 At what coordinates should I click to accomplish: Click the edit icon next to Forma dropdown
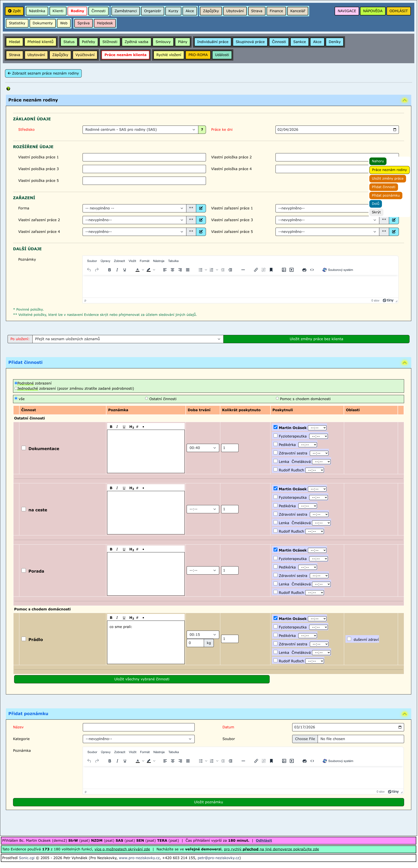(x=201, y=208)
